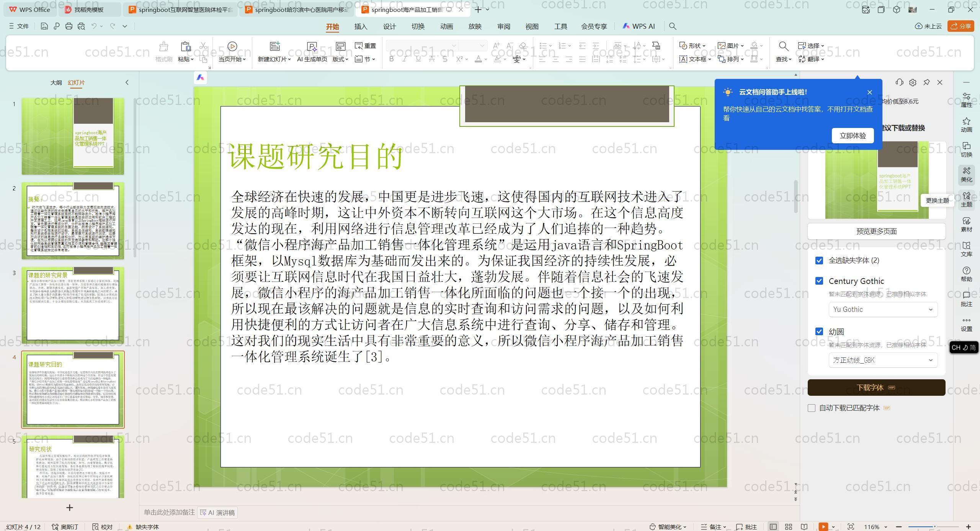Select slide 3 thumbnail 课题的研究背景
980x531 pixels.
click(x=73, y=305)
